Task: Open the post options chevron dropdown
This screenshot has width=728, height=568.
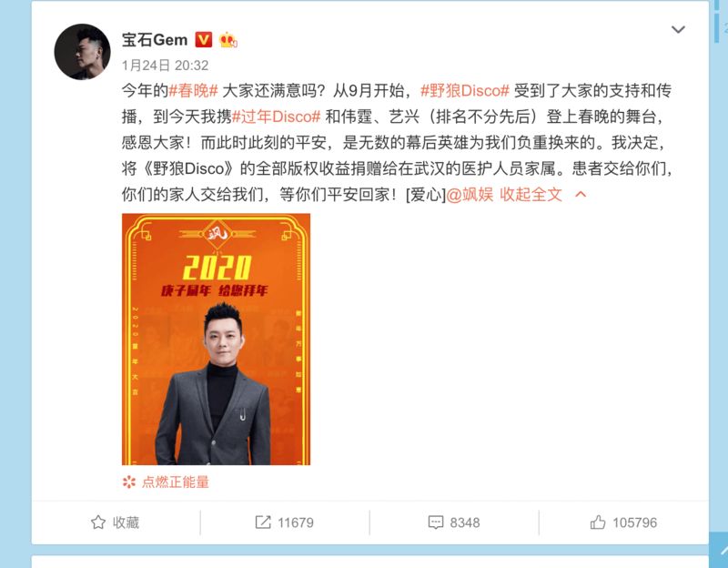Action: 678,30
